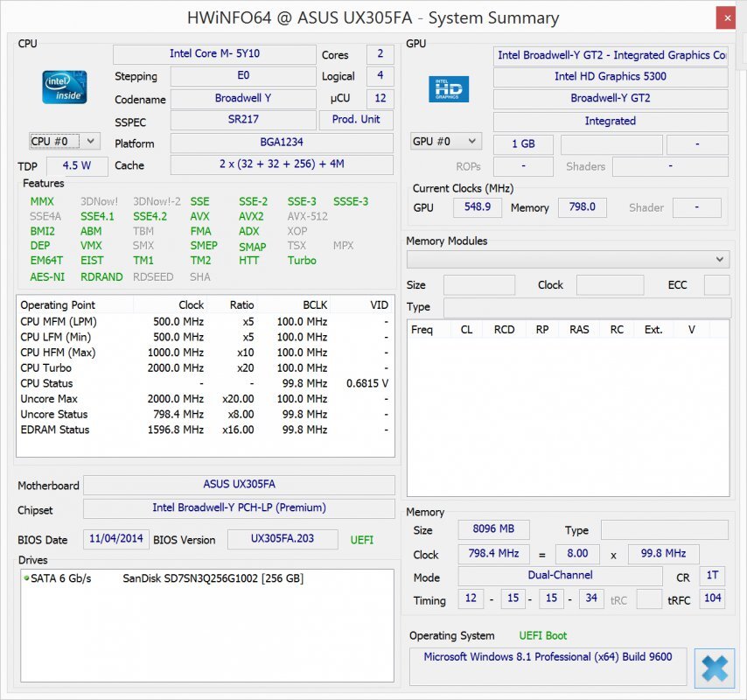The width and height of the screenshot is (747, 700).
Task: Click the Operating Point column header
Action: pos(75,305)
